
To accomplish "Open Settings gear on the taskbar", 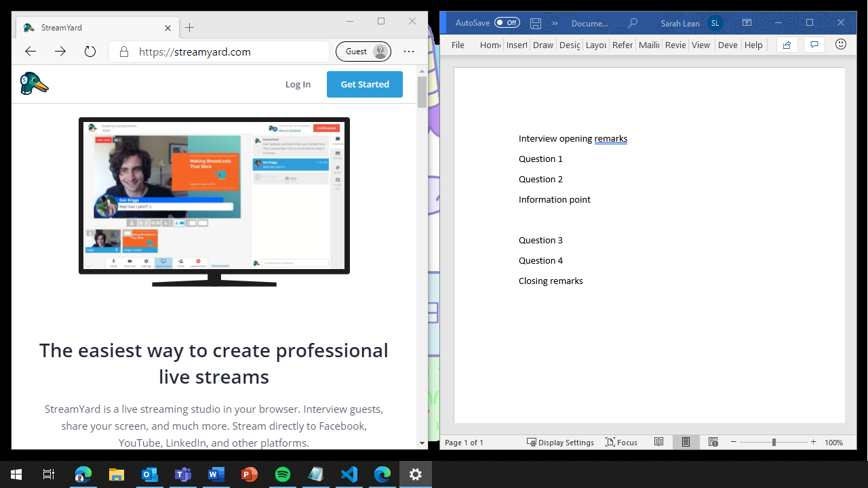I will point(416,474).
